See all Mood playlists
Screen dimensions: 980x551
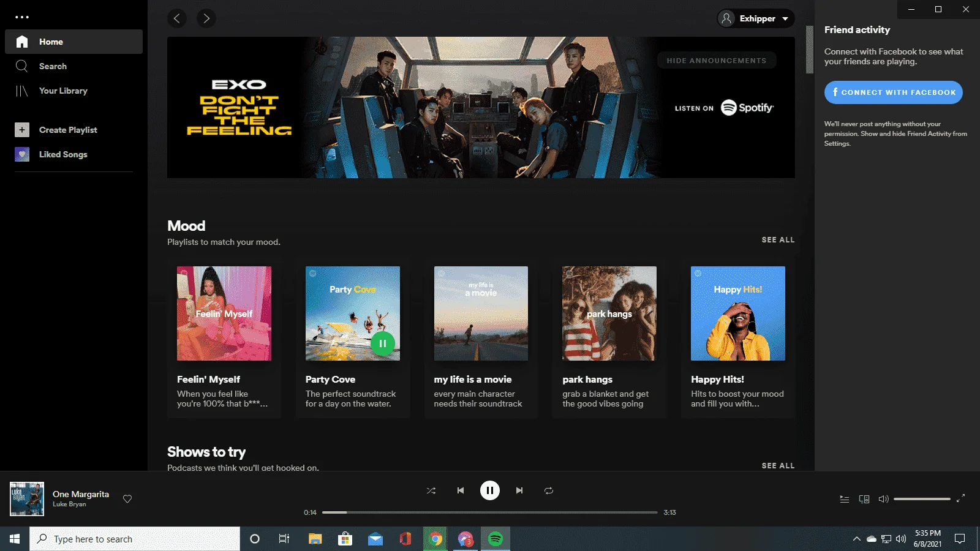pos(778,240)
